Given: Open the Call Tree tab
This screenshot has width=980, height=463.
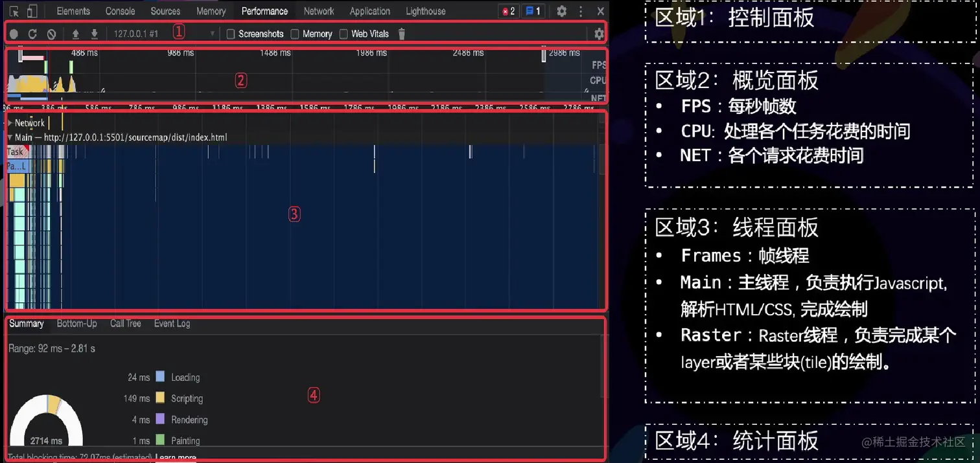Looking at the screenshot, I should (x=126, y=323).
